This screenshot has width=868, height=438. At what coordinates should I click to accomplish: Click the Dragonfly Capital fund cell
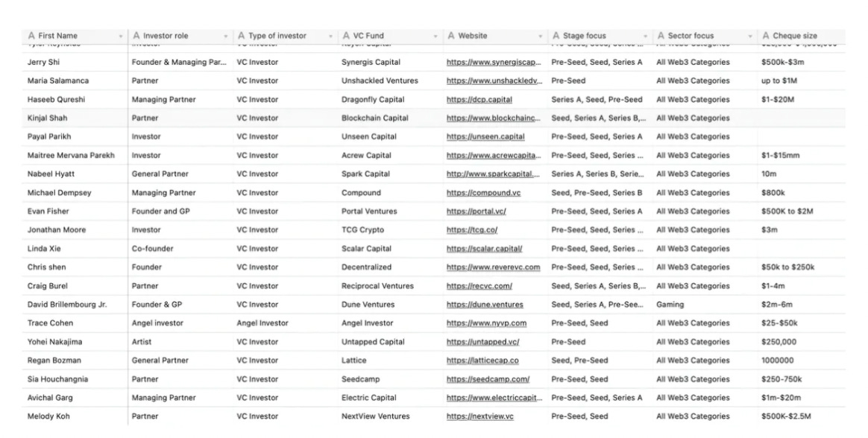pos(390,100)
